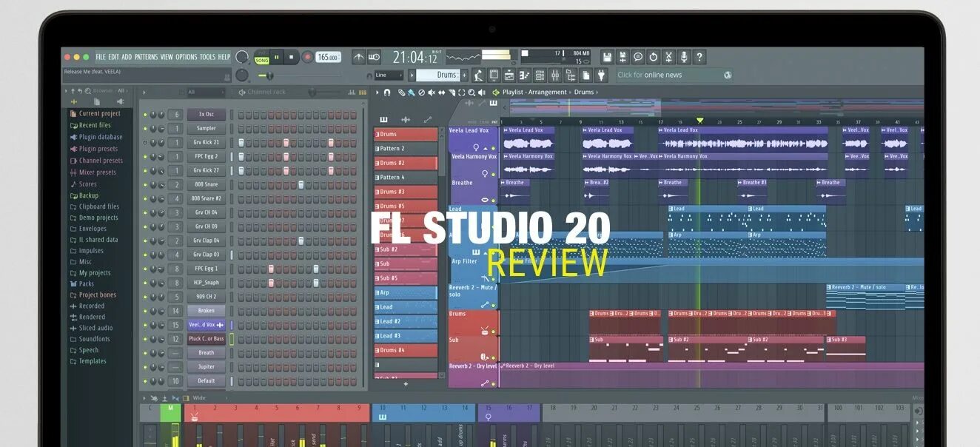Select the Delete tool in Playlist toolbar
This screenshot has height=447, width=980.
[422, 93]
